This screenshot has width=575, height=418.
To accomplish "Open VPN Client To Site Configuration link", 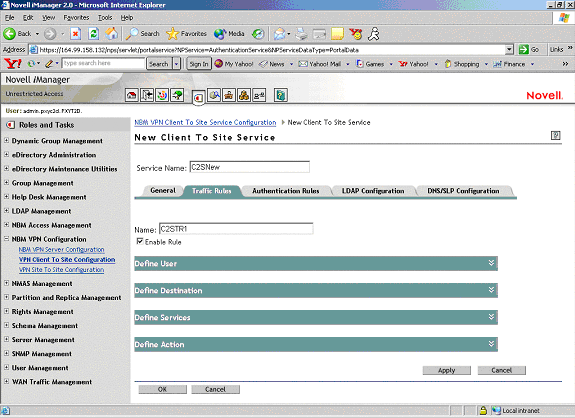I will pos(67,260).
